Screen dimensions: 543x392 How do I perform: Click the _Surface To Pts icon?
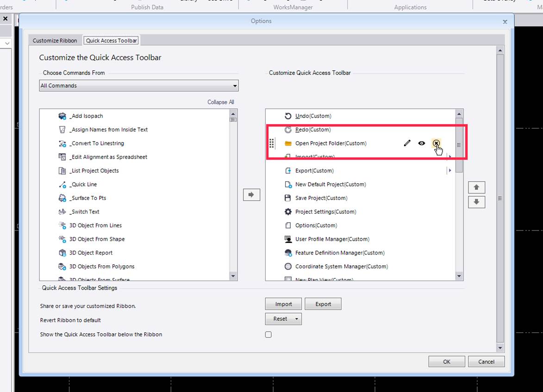[62, 198]
